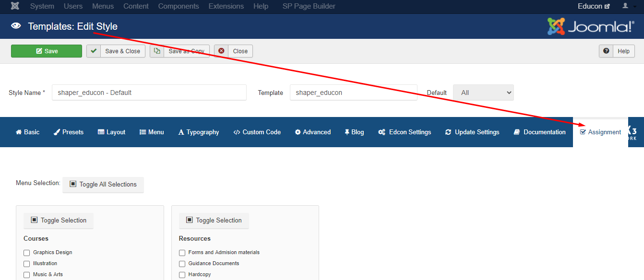
Task: Edit the Style Name input field
Action: (x=149, y=93)
